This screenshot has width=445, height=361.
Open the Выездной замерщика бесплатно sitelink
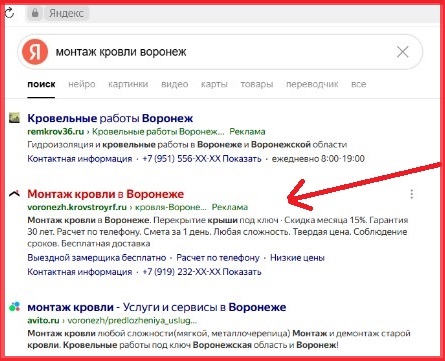coord(97,258)
